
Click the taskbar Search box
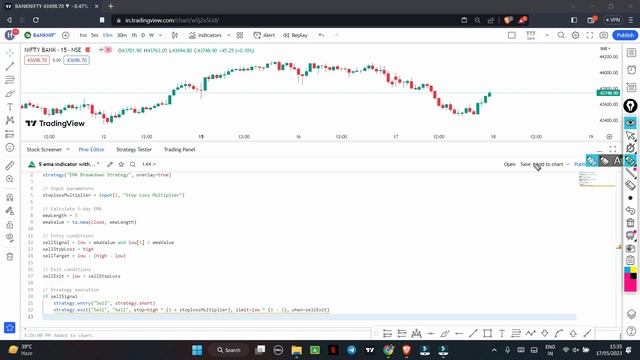click(x=229, y=350)
